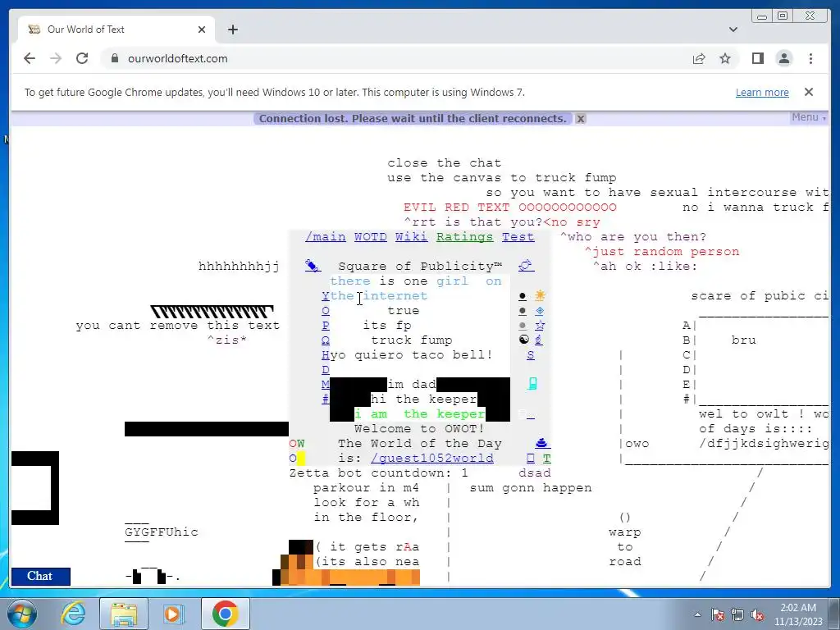Open the Action Center flag tray icon
This screenshot has width=840, height=630.
tap(717, 614)
